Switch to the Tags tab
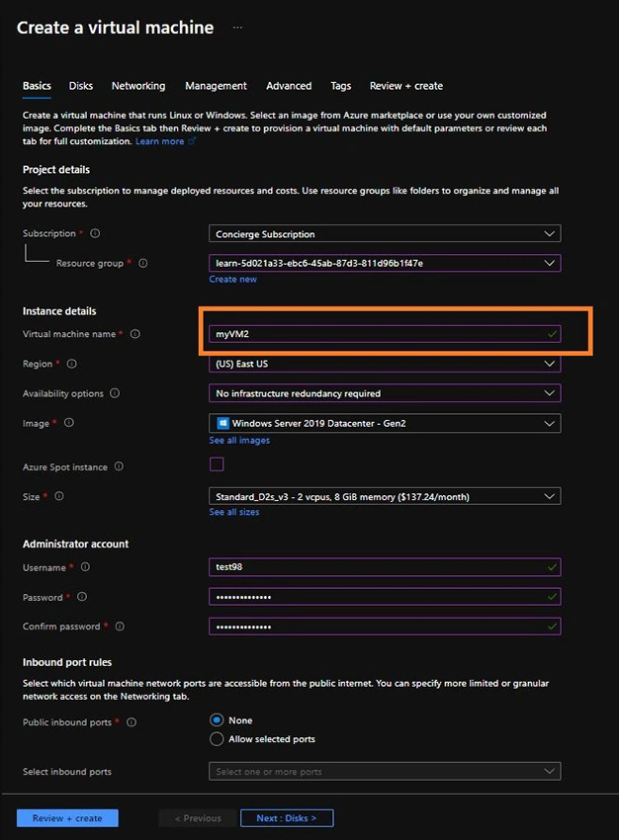The height and width of the screenshot is (840, 619). (341, 86)
